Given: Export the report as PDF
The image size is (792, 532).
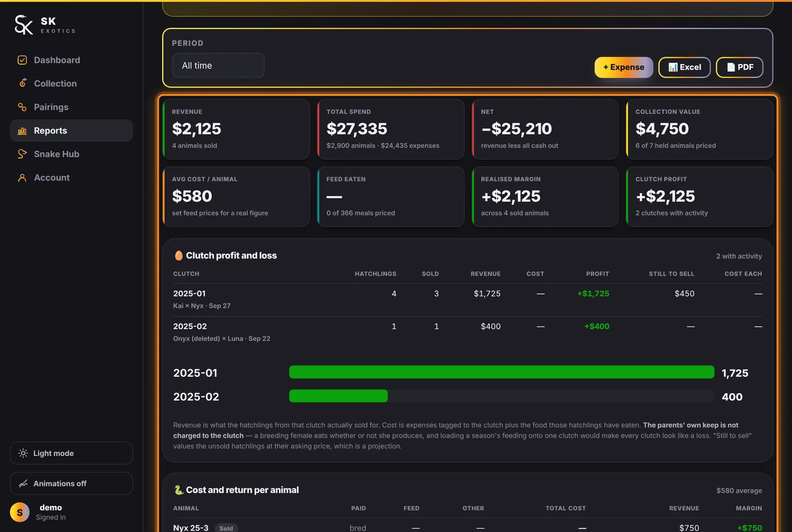Looking at the screenshot, I should point(739,67).
